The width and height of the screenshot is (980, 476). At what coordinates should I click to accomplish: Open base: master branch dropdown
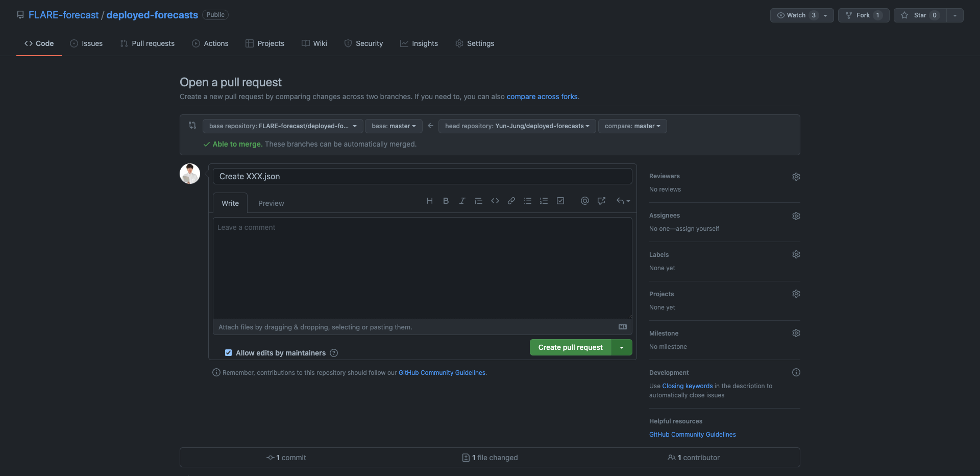pyautogui.click(x=394, y=126)
